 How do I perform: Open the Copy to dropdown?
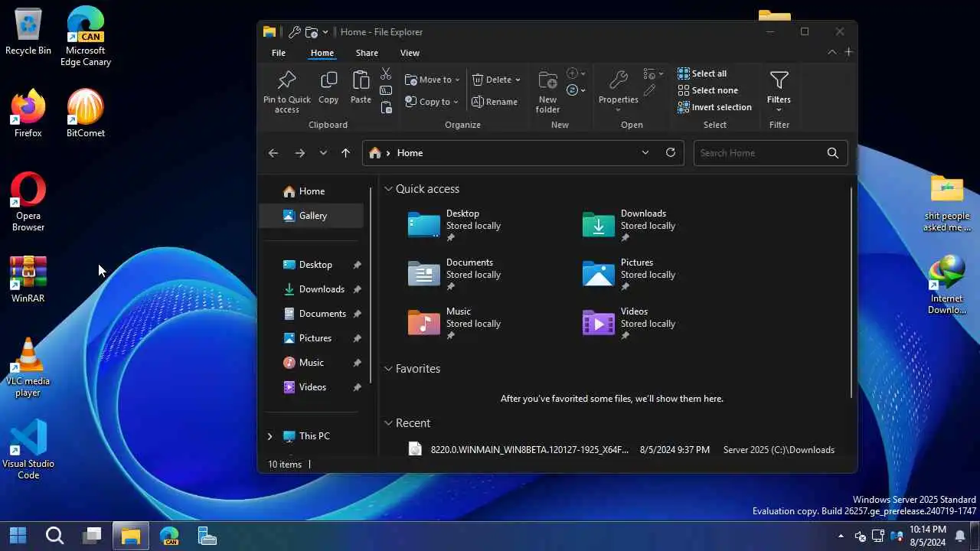(432, 102)
